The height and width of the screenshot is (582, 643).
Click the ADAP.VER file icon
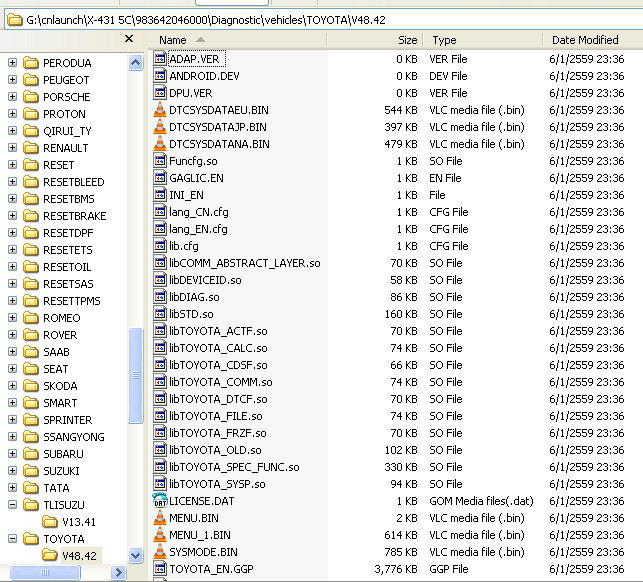(160, 59)
